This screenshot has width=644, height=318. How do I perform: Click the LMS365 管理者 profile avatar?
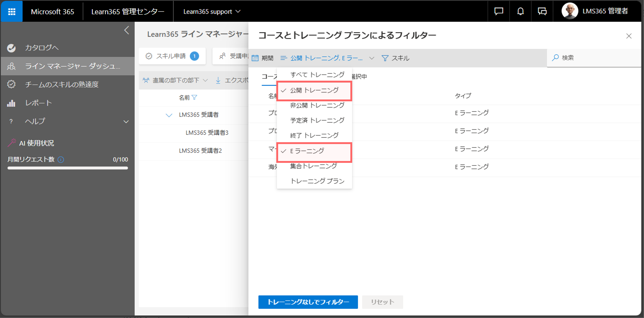570,11
